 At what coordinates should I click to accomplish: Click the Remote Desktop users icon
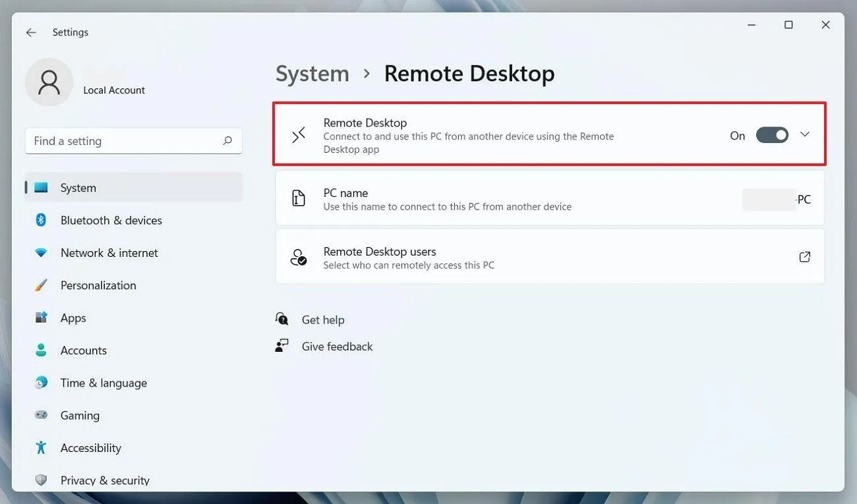tap(299, 257)
